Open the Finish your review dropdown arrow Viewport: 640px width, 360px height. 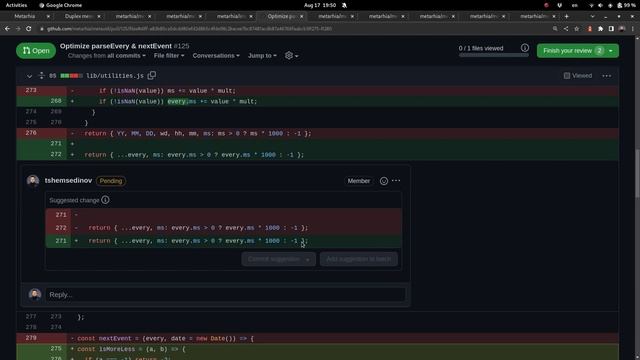click(611, 51)
